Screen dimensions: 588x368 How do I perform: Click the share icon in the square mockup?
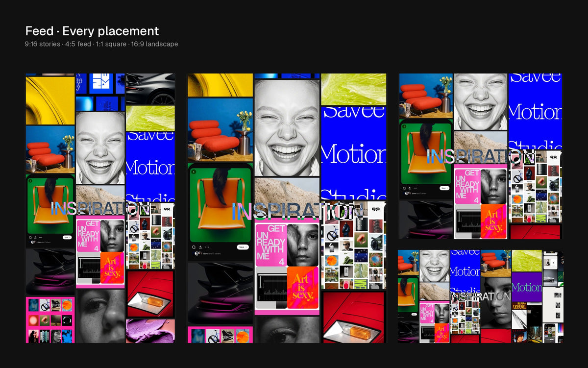(x=410, y=188)
